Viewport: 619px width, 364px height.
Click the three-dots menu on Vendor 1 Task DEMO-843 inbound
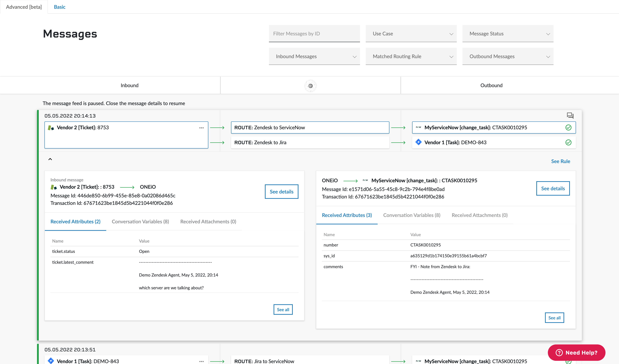pos(201,361)
